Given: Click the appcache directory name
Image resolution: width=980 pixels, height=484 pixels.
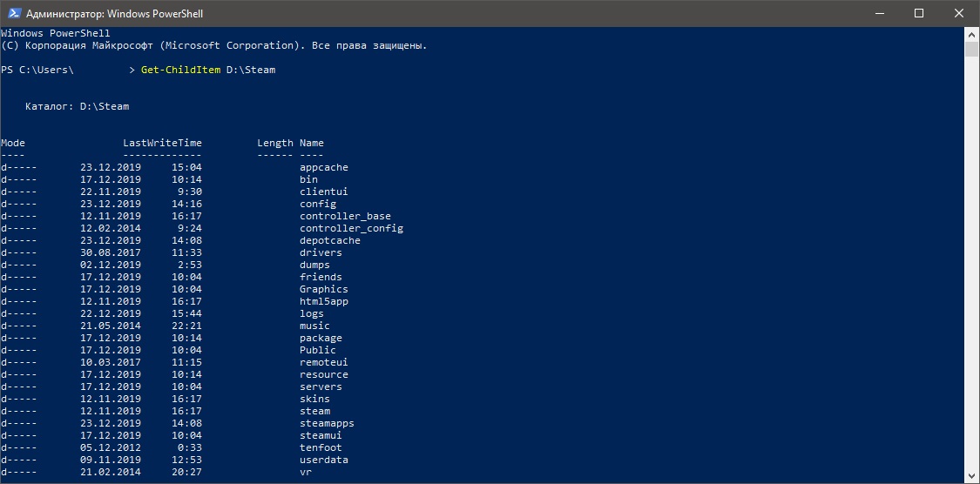Looking at the screenshot, I should tap(324, 167).
